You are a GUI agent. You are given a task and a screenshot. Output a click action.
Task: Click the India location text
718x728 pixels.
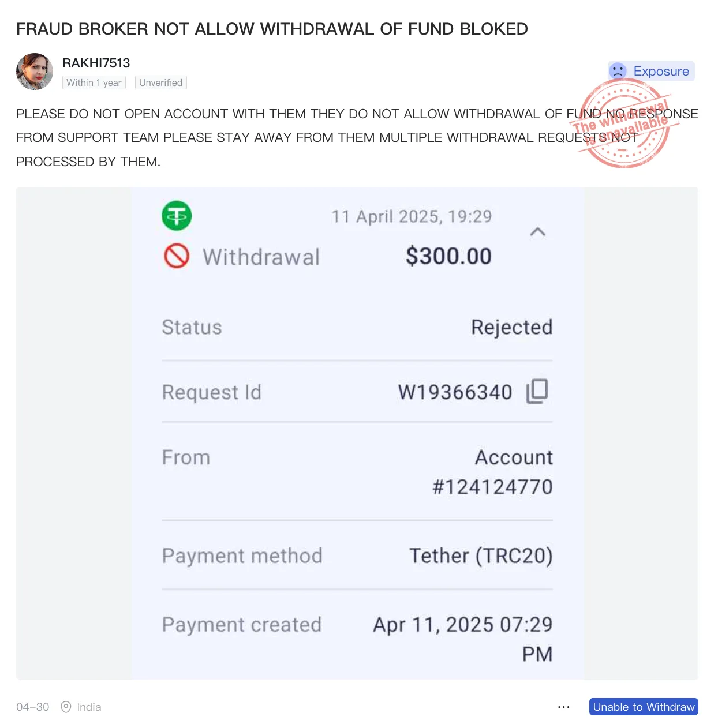click(89, 707)
